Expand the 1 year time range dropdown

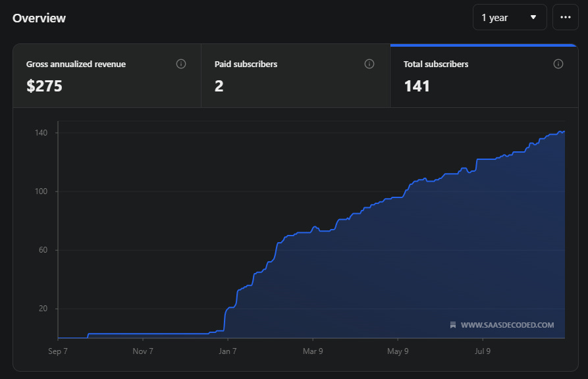point(510,17)
